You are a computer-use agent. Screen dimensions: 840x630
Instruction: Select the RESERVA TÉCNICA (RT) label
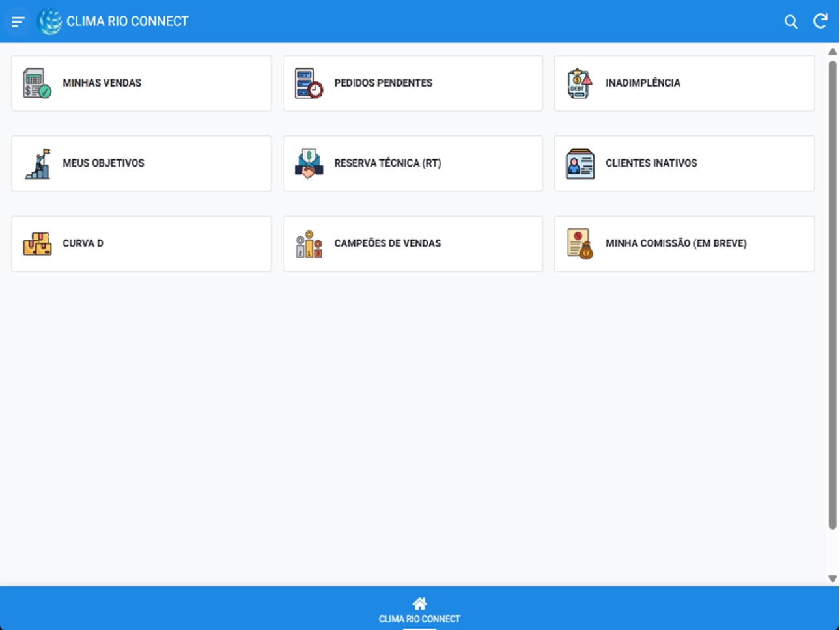point(387,163)
